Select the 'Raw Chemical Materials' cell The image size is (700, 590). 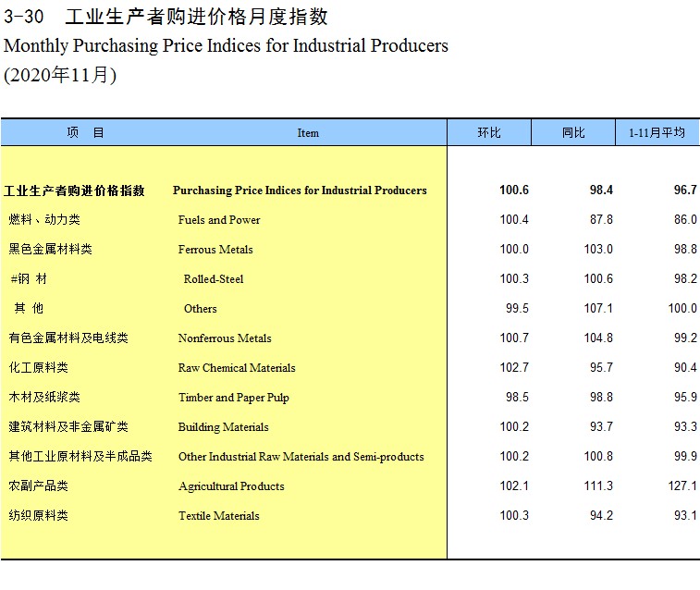click(x=237, y=368)
